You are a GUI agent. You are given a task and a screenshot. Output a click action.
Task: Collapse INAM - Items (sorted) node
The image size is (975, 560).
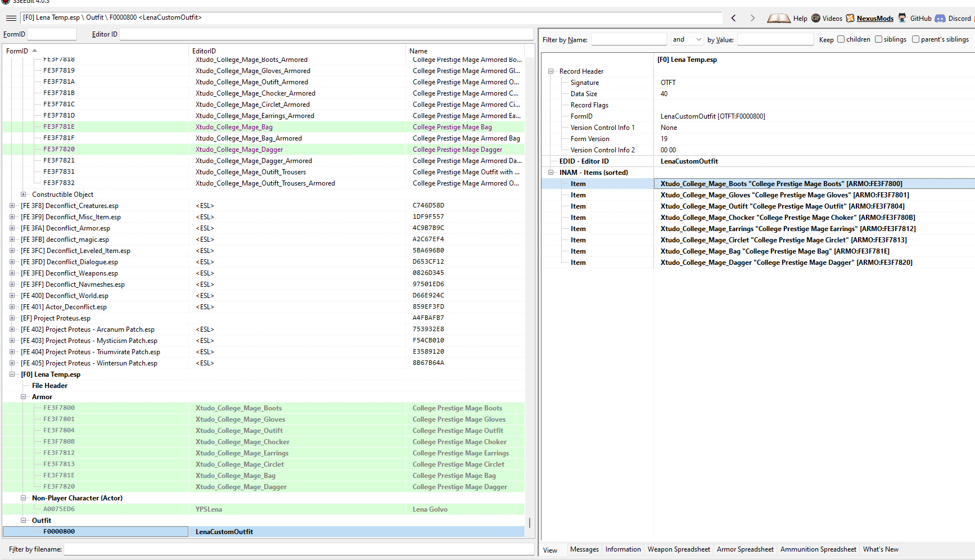click(x=551, y=173)
